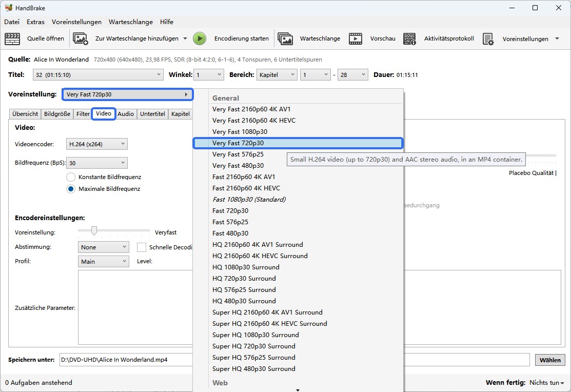This screenshot has height=392, width=571.
Task: Click the HandBrake app icon in title bar
Action: click(x=9, y=8)
